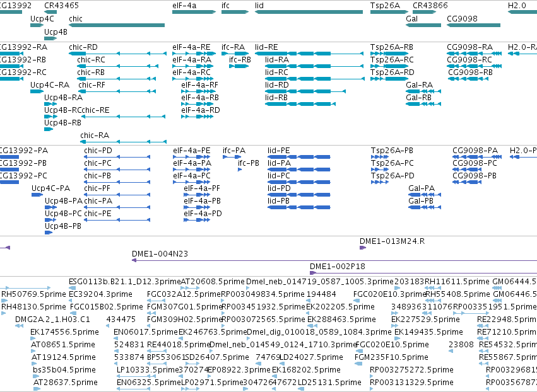Select the 'chic-RF' transcript label
The height and width of the screenshot is (392, 537).
[x=91, y=85]
